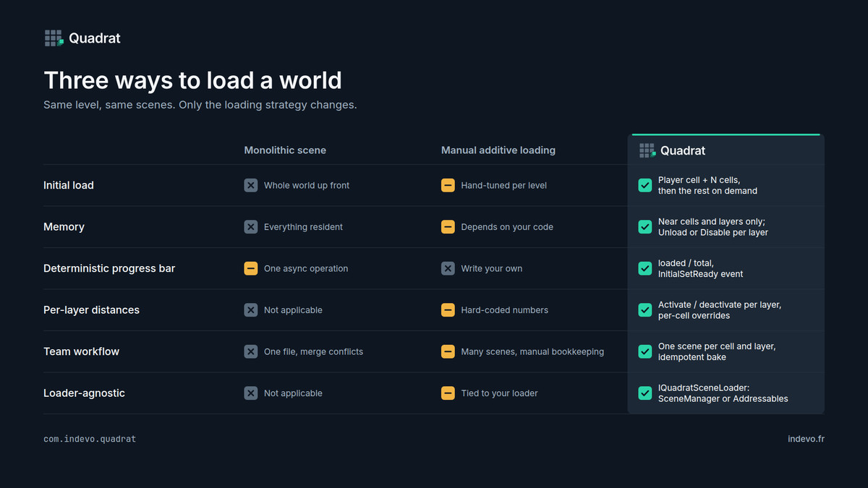Click the X icon beside 'One file, merge conflicts'

251,351
